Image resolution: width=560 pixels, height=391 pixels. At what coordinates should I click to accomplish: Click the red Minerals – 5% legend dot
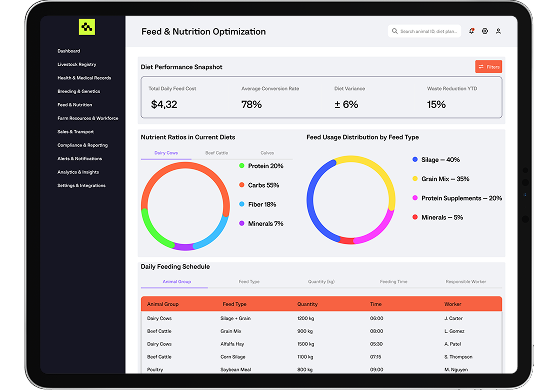pos(415,217)
